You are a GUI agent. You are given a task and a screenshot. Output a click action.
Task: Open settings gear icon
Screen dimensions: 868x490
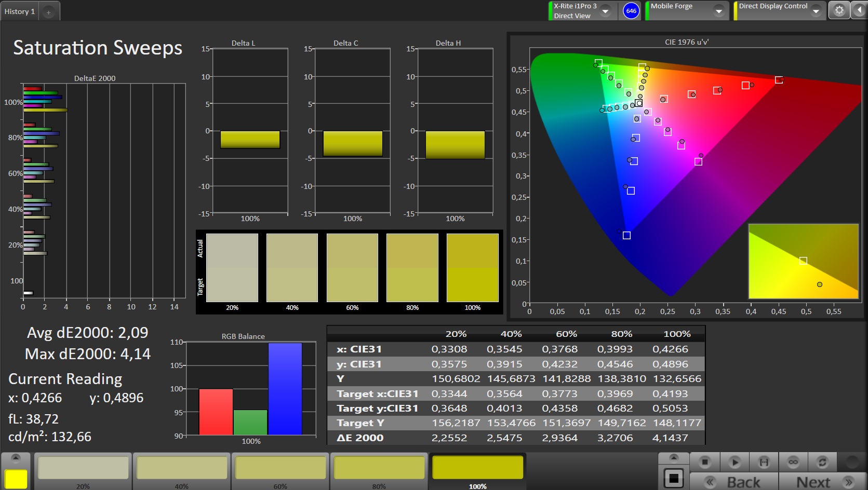pos(839,10)
